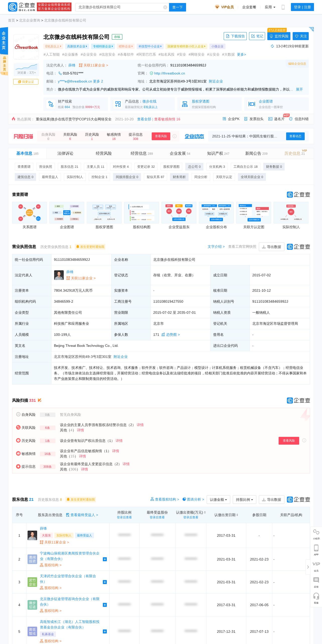Expand the company 简介 with 展开

299,89
